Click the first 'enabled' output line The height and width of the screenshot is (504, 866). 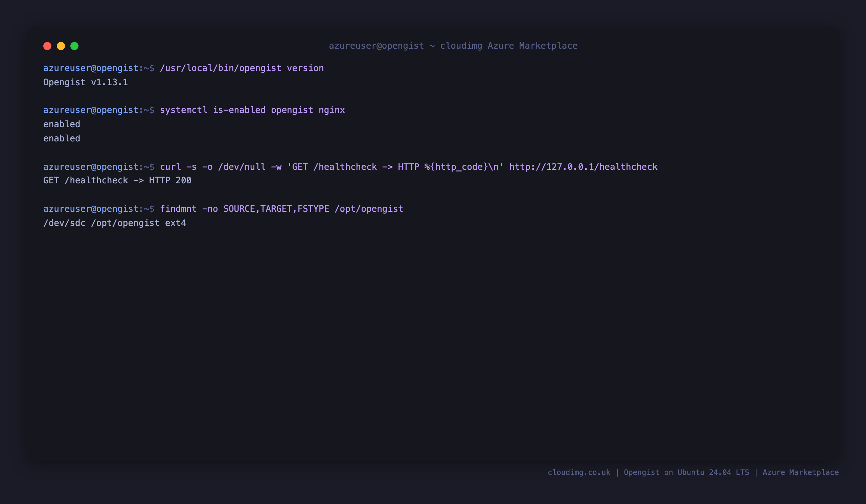click(62, 124)
